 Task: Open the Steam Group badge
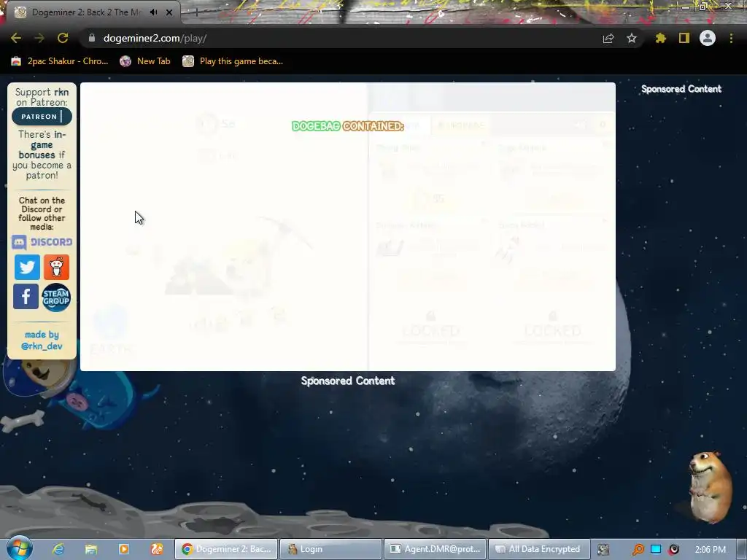click(56, 297)
